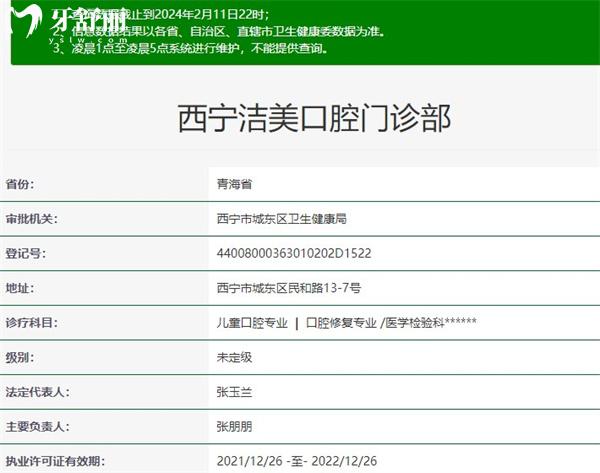The width and height of the screenshot is (600, 473).
Task: Click the 执业许可证有效期 label
Action: point(55,461)
